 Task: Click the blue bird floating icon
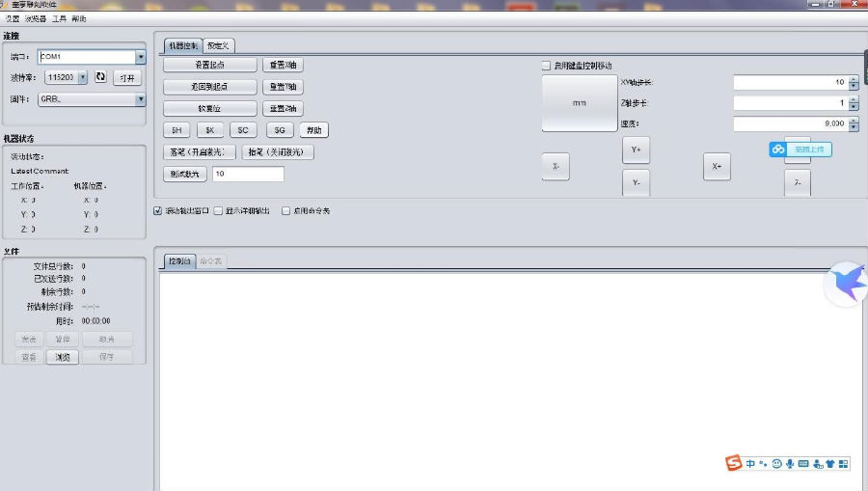coord(845,284)
